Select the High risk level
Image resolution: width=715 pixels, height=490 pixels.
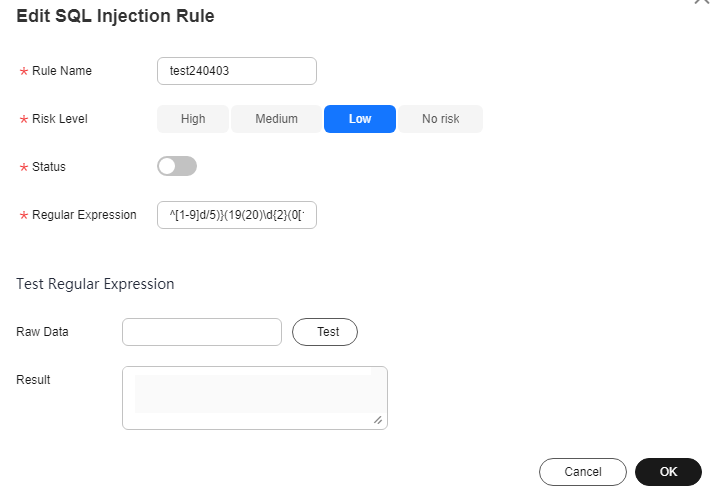click(x=193, y=119)
